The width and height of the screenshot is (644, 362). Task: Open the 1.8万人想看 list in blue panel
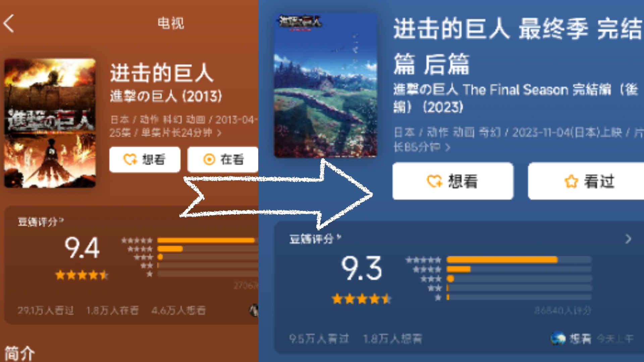[x=393, y=339]
